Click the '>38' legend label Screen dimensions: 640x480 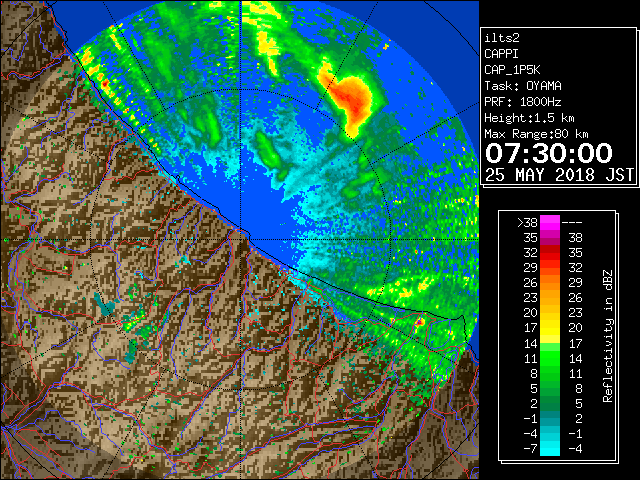pyautogui.click(x=527, y=222)
